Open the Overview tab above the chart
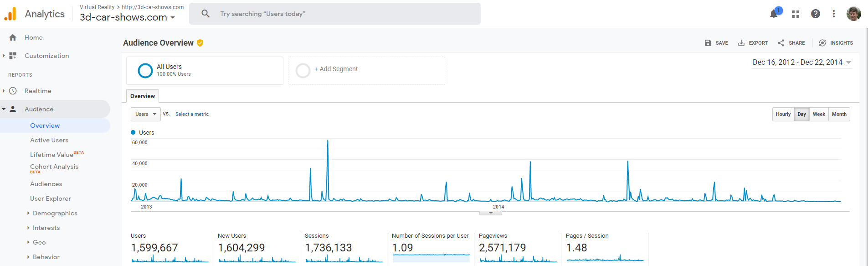 pyautogui.click(x=143, y=96)
